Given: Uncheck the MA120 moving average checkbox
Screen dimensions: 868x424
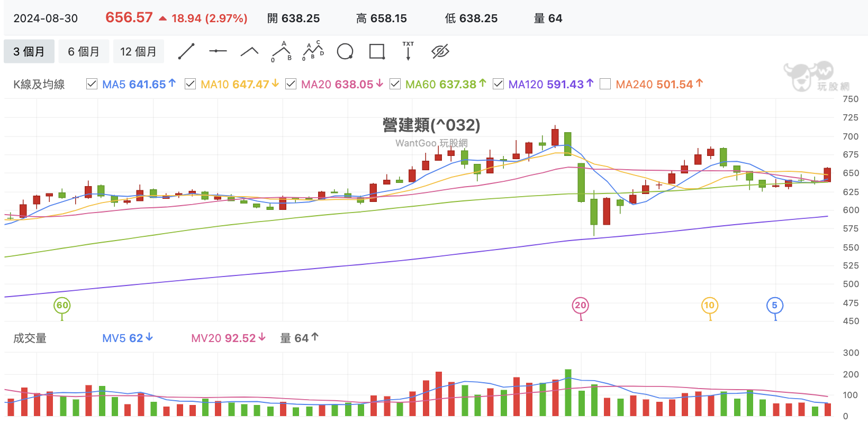Looking at the screenshot, I should [x=498, y=84].
